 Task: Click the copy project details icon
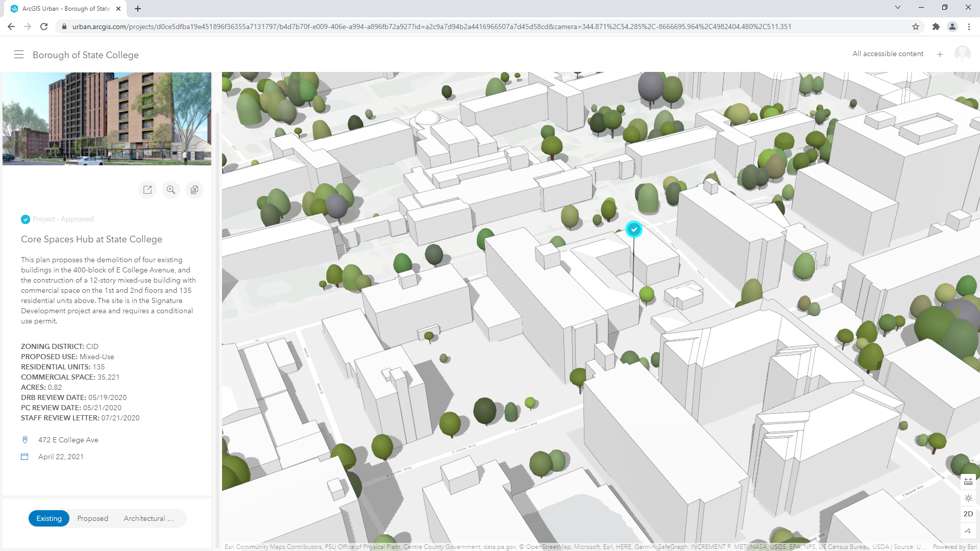pos(194,190)
